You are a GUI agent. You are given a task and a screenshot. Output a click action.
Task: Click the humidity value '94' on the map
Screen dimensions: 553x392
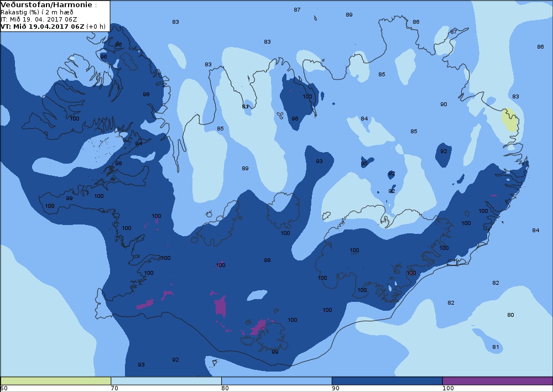click(x=139, y=143)
